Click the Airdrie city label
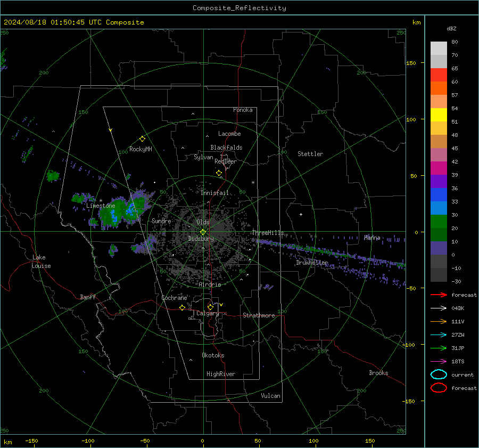 pyautogui.click(x=210, y=284)
